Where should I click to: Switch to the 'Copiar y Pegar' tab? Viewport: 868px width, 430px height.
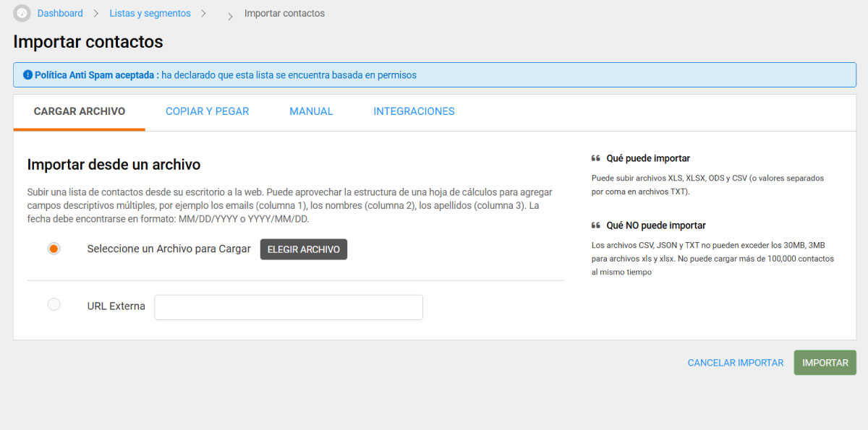[x=207, y=111]
